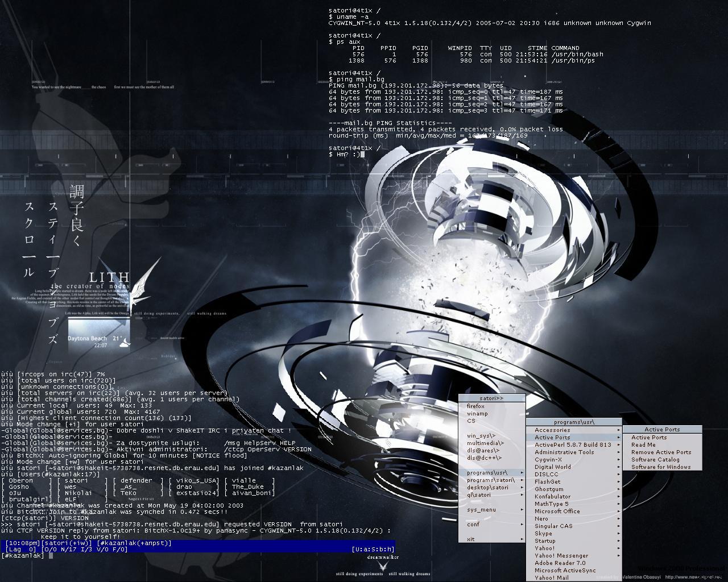Click nick aivan_boni in the users list
This screenshot has height=582, width=728.
252,493
